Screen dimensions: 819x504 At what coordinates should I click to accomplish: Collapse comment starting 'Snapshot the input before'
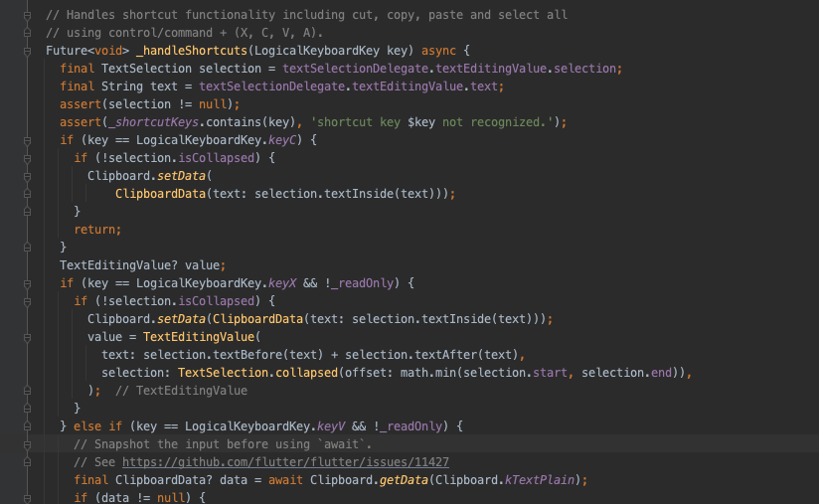click(x=27, y=444)
